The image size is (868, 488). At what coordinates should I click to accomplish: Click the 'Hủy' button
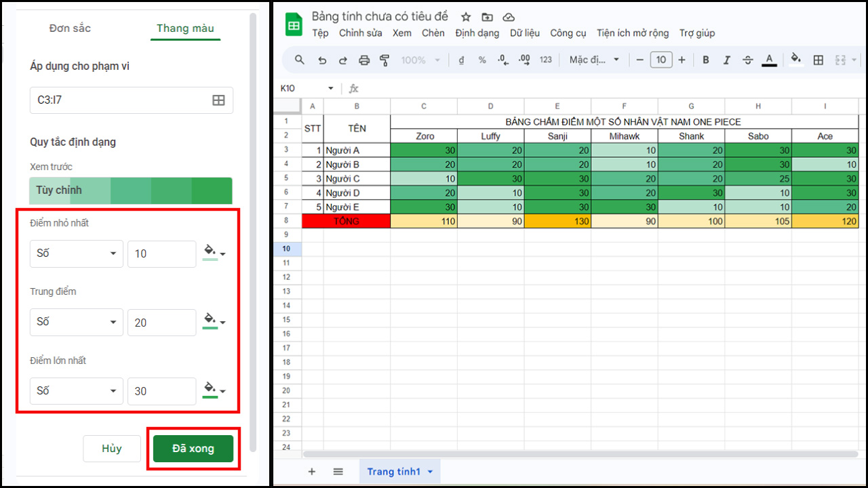(111, 448)
